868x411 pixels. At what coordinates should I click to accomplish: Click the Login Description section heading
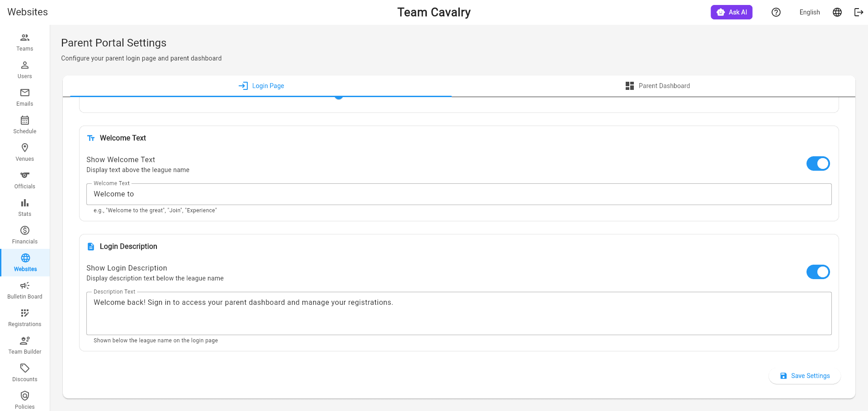[x=128, y=247]
